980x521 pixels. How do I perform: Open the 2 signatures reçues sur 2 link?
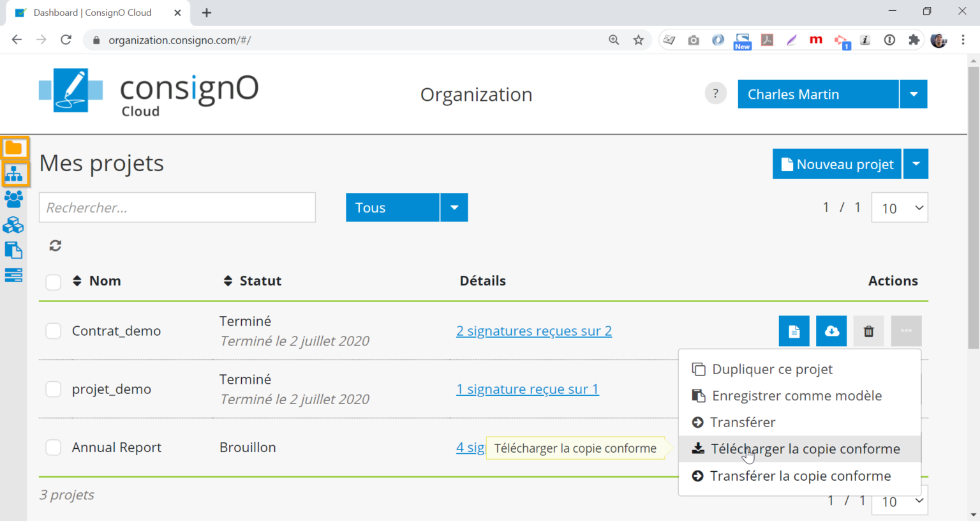pyautogui.click(x=533, y=331)
